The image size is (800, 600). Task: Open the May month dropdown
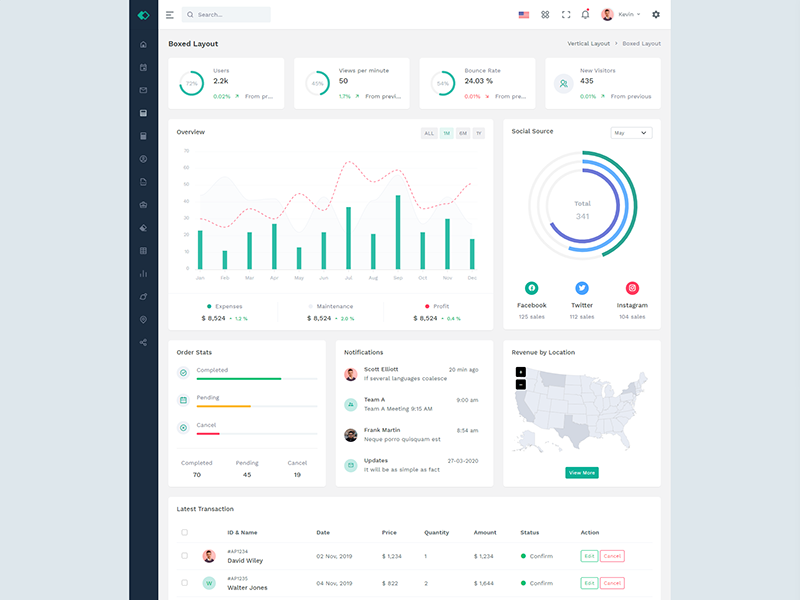[631, 133]
